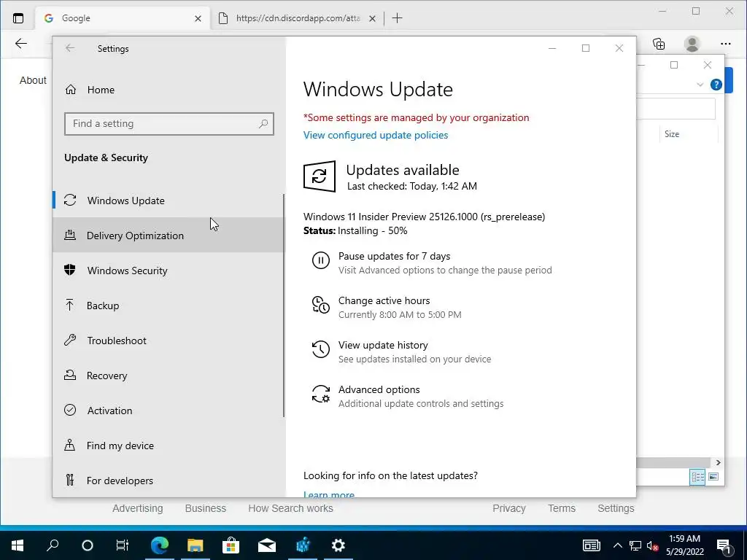Screen dimensions: 747x560
Task: Open View configured update policies link
Action: point(376,135)
